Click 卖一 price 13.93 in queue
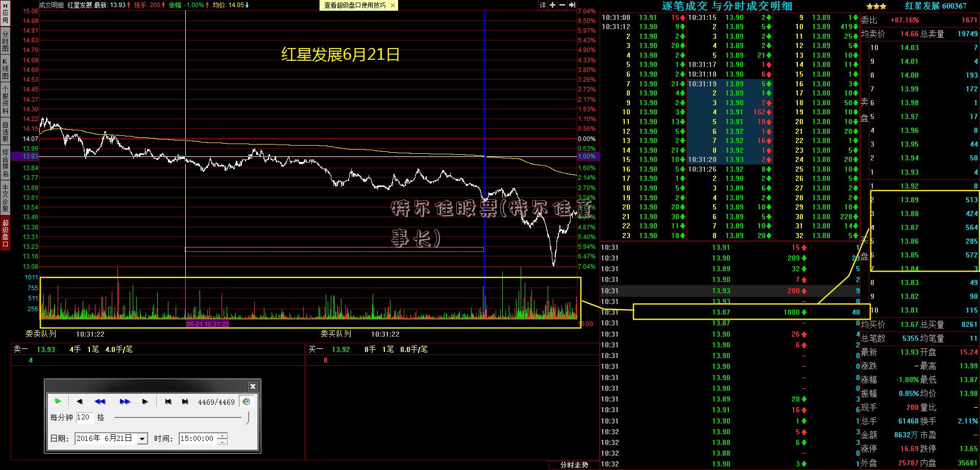The height and width of the screenshot is (470, 980). click(x=46, y=349)
